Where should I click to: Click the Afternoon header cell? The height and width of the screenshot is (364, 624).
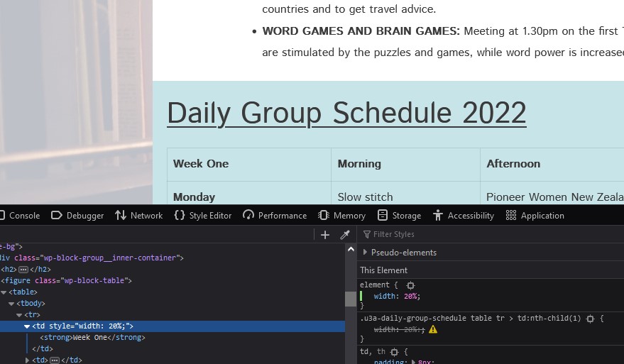(x=552, y=165)
